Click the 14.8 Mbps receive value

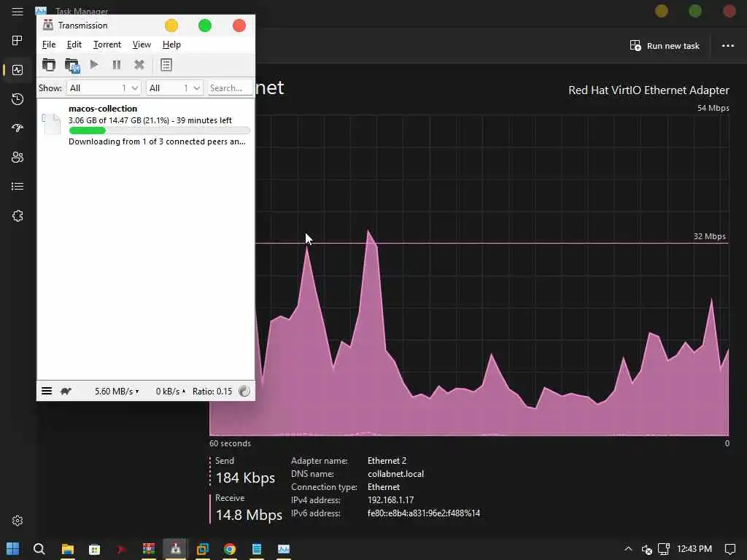click(249, 515)
